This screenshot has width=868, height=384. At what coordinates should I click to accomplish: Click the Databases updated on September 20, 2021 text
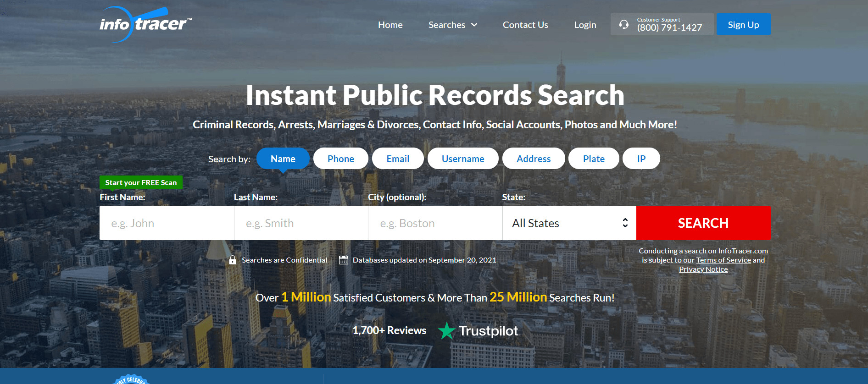point(424,260)
